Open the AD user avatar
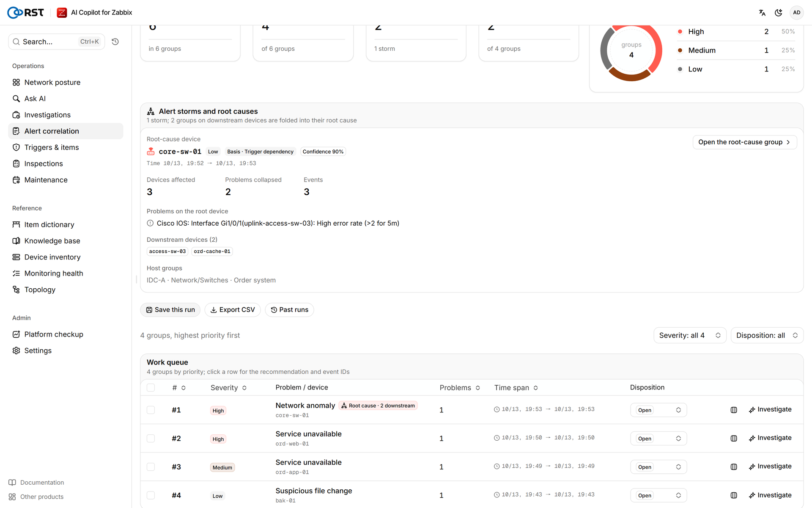The width and height of the screenshot is (812, 508). tap(796, 13)
